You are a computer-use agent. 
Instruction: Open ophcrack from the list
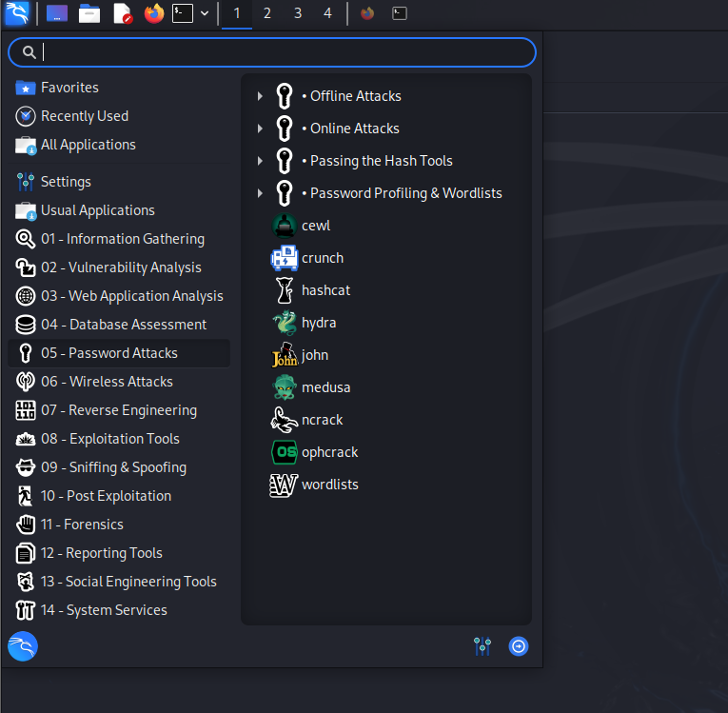click(x=329, y=452)
